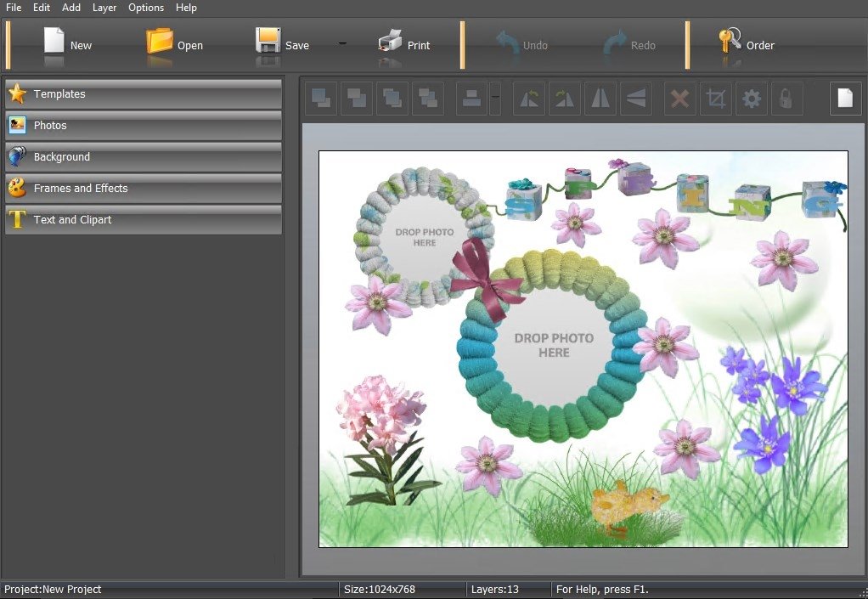Open the Add menu

pyautogui.click(x=70, y=8)
